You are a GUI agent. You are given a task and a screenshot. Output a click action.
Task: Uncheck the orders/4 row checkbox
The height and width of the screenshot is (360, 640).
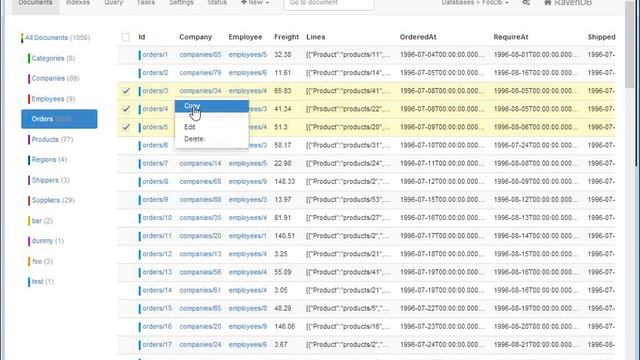pyautogui.click(x=126, y=109)
